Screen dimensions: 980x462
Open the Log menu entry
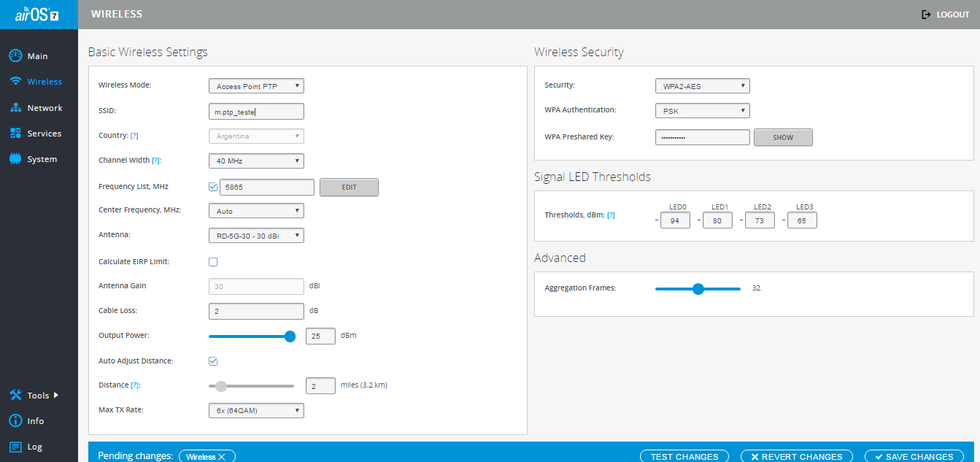[x=34, y=447]
